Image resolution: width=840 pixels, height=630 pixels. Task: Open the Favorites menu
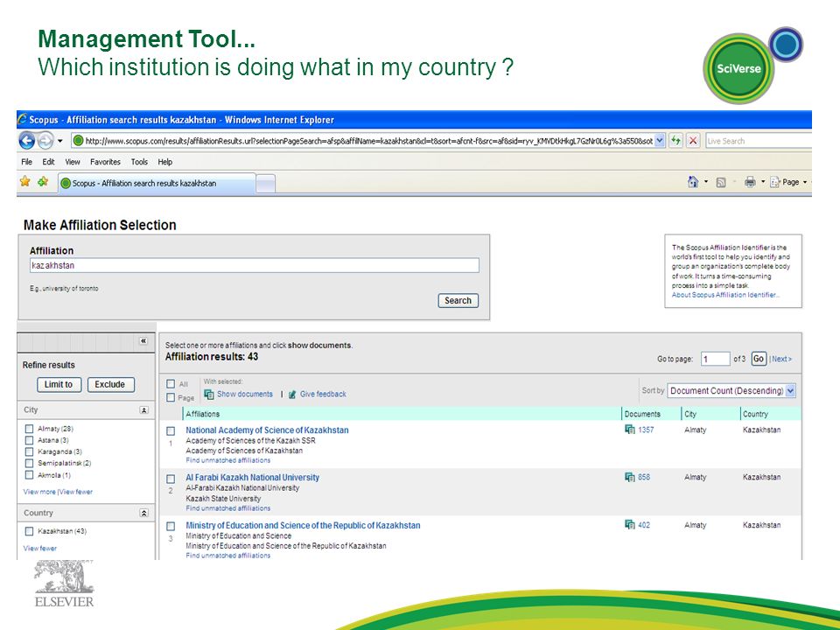click(105, 162)
